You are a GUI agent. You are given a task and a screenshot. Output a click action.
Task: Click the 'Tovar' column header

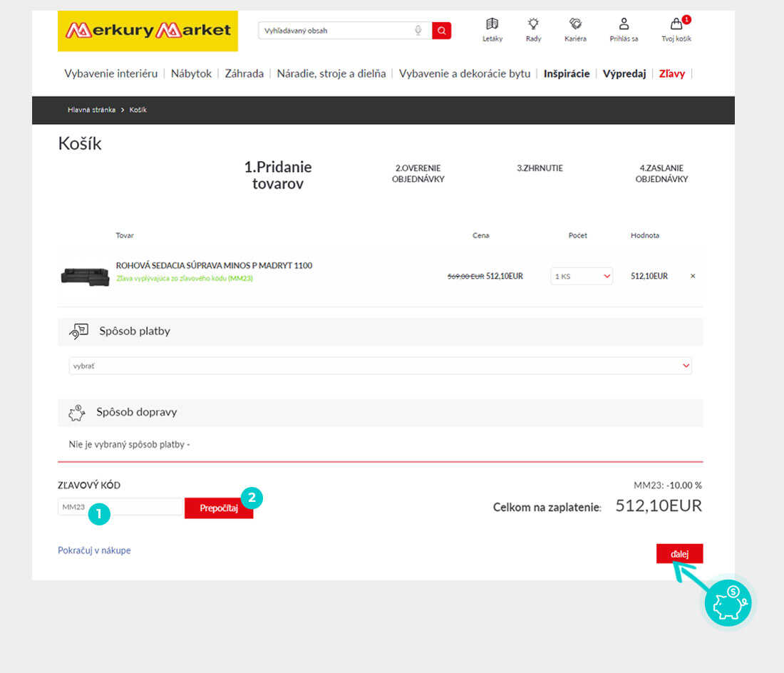[125, 235]
